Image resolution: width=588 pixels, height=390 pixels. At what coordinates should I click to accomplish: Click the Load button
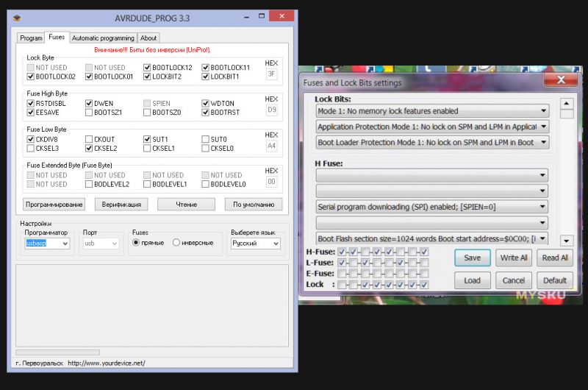pos(472,280)
